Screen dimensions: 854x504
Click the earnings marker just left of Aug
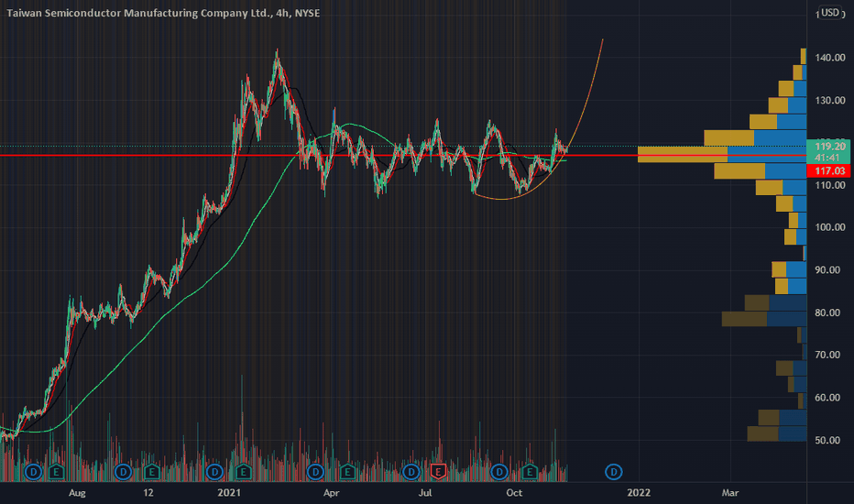click(56, 472)
